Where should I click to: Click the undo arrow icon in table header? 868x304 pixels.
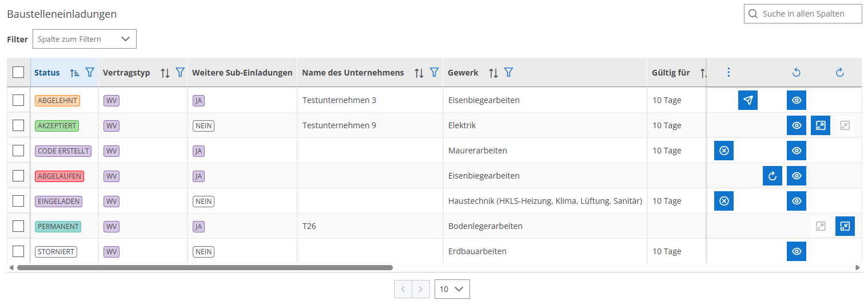[x=796, y=73]
